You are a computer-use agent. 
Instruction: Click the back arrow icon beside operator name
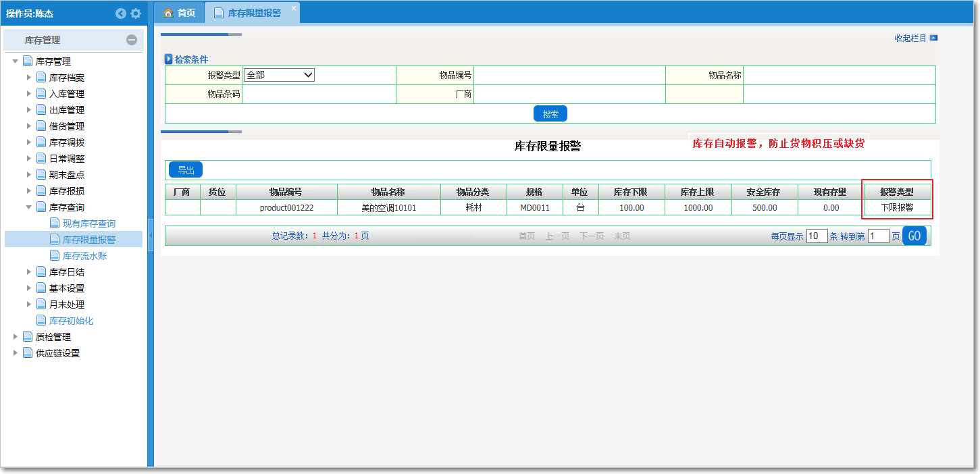[121, 14]
